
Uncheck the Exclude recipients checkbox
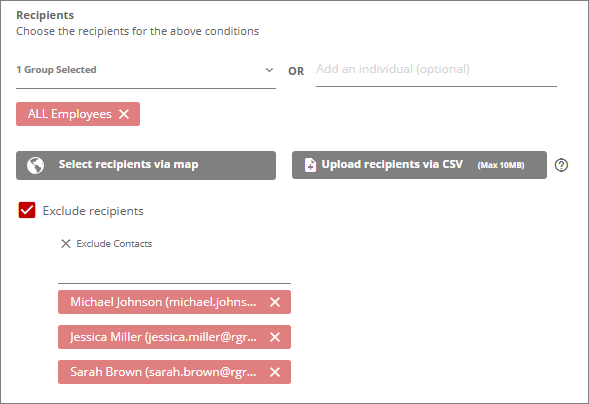[27, 210]
